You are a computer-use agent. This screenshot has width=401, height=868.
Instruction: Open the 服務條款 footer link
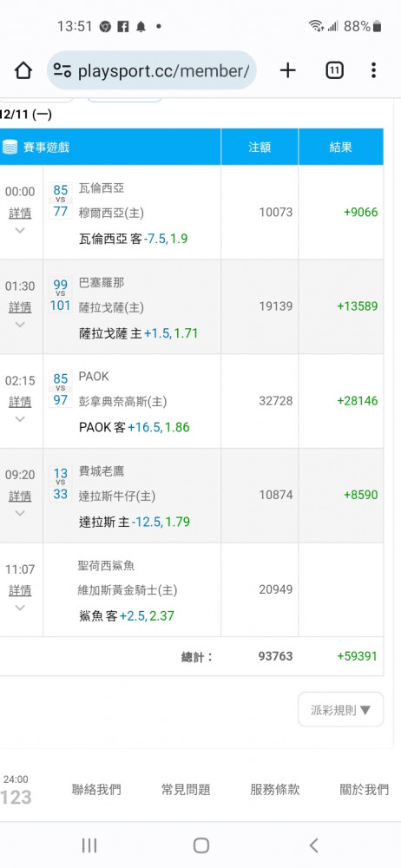click(275, 789)
